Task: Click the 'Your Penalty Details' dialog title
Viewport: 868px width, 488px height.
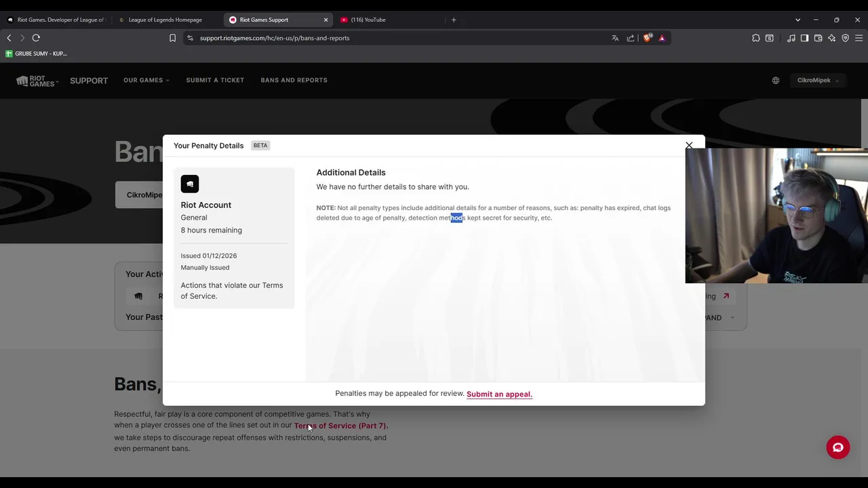Action: click(x=208, y=146)
